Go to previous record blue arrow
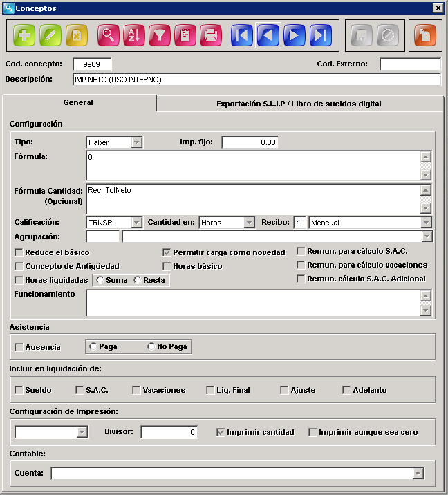The width and height of the screenshot is (448, 495). coord(268,35)
